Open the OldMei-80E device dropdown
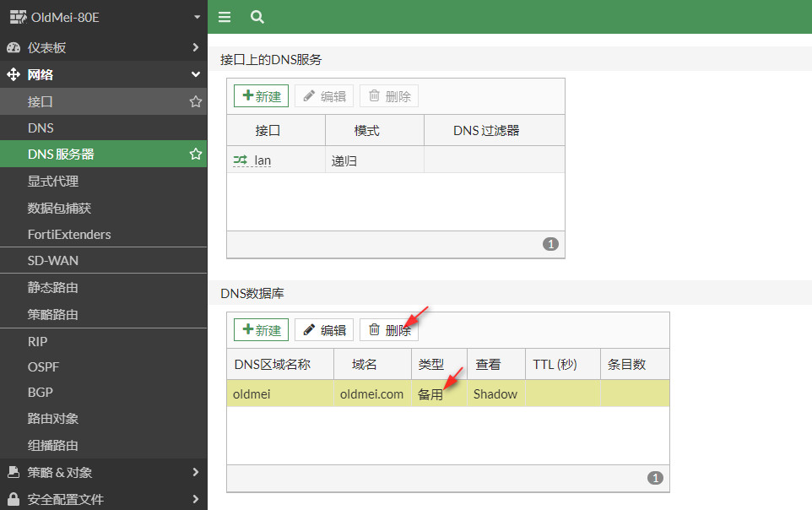Image resolution: width=812 pixels, height=510 pixels. (197, 17)
